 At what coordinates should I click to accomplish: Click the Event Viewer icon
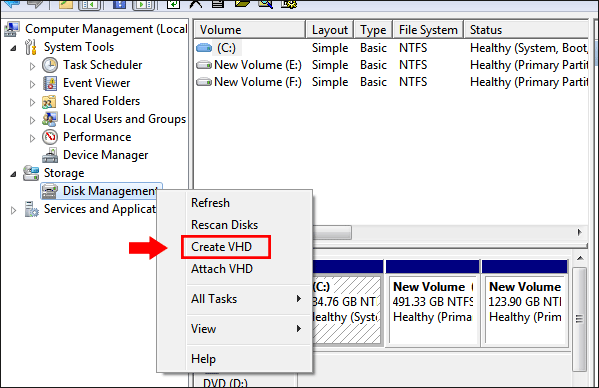click(x=50, y=83)
